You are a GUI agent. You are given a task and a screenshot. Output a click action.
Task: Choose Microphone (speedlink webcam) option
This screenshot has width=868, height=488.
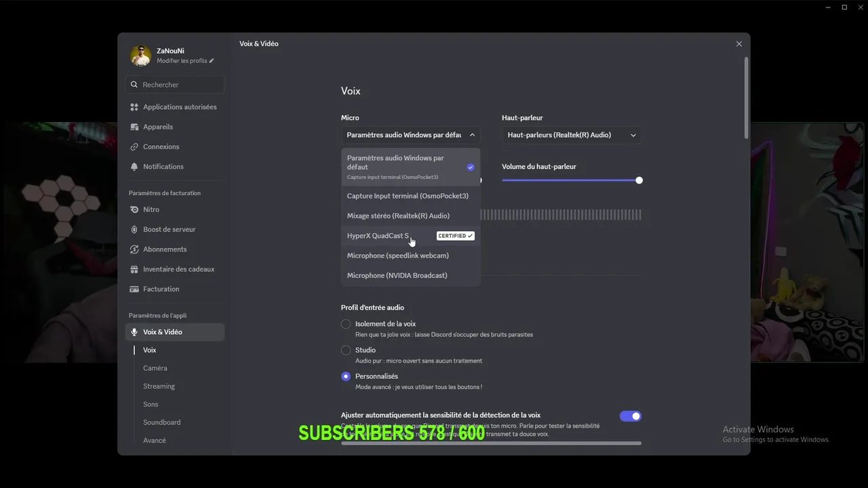pos(411,256)
